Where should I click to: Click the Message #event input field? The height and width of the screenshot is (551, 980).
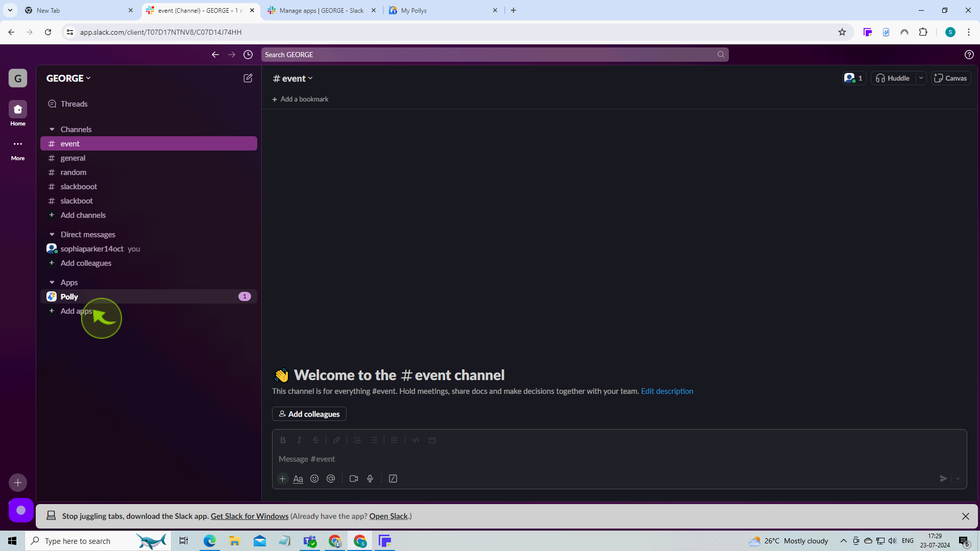pos(619,459)
